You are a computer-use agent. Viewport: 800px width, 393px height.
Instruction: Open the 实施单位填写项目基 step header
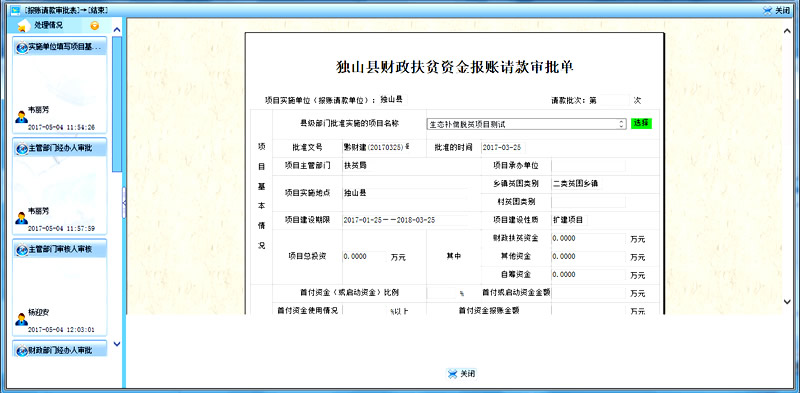click(60, 47)
